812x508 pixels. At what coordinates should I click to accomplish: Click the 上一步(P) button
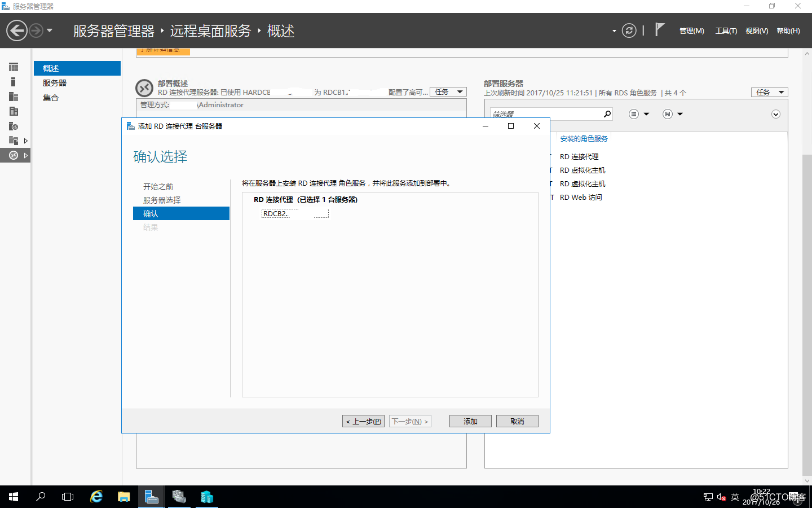click(x=363, y=421)
